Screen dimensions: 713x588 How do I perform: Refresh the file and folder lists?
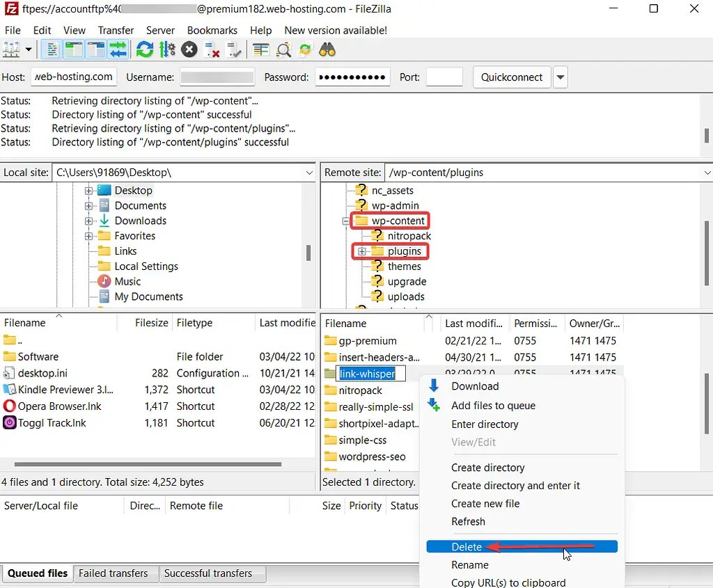(x=144, y=49)
